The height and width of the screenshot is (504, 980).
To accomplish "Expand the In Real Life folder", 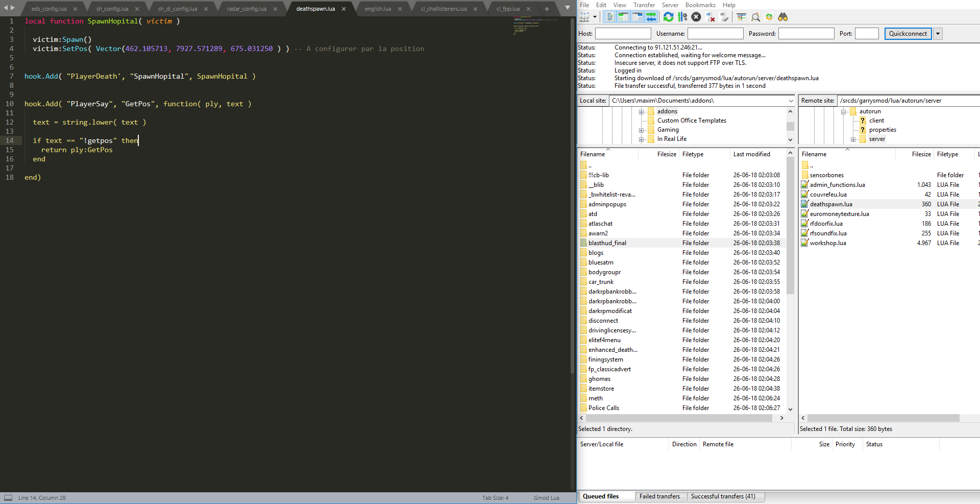I will tap(642, 139).
